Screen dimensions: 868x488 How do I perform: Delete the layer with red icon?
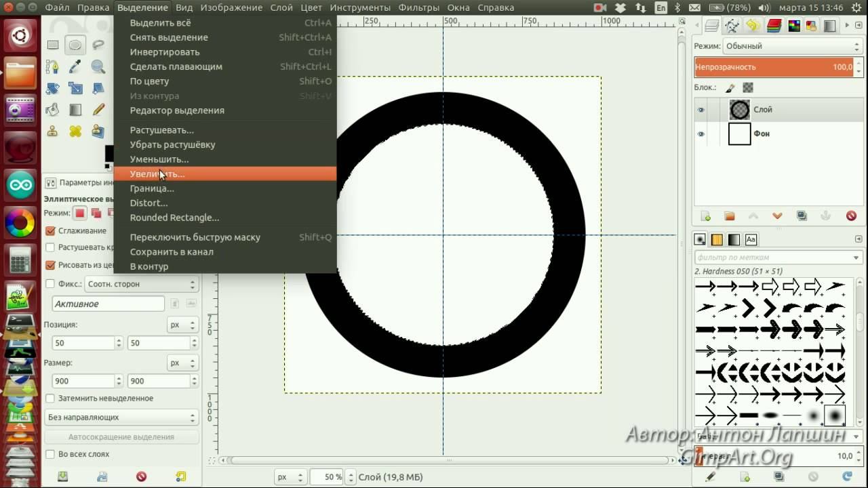pos(851,216)
